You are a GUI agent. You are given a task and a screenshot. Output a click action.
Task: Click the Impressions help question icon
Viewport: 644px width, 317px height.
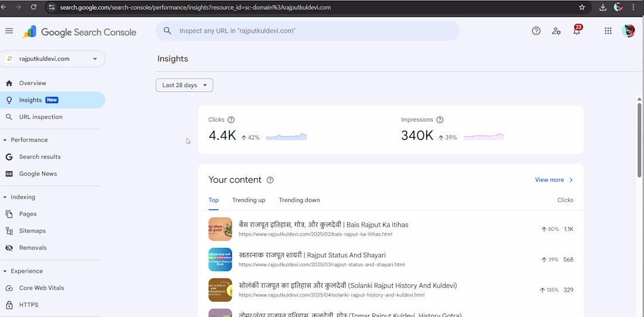coord(440,120)
